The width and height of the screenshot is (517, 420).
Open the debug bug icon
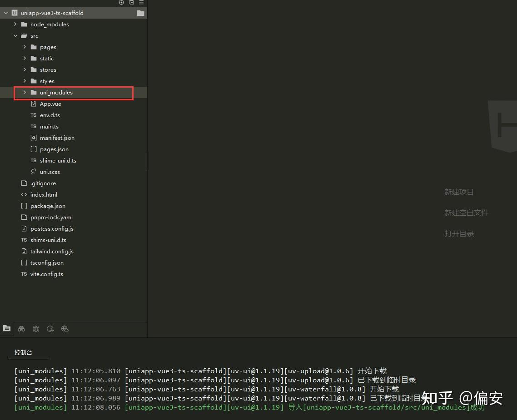coord(36,328)
